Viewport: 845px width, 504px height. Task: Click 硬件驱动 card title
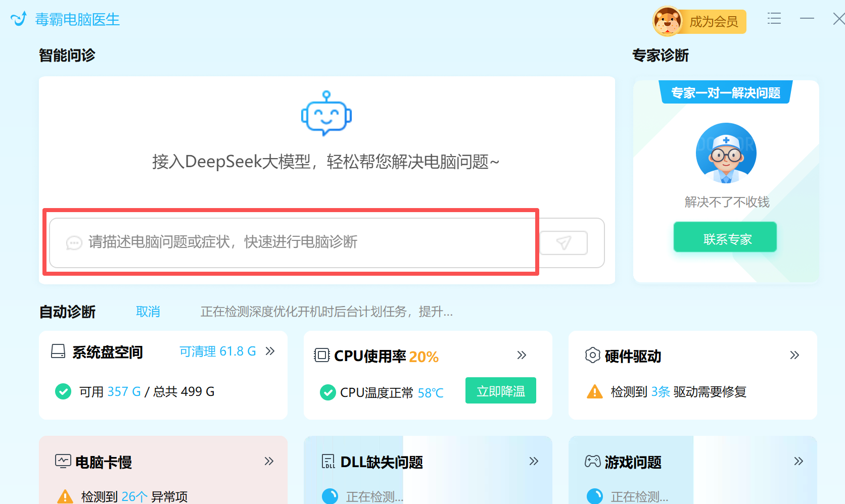633,356
